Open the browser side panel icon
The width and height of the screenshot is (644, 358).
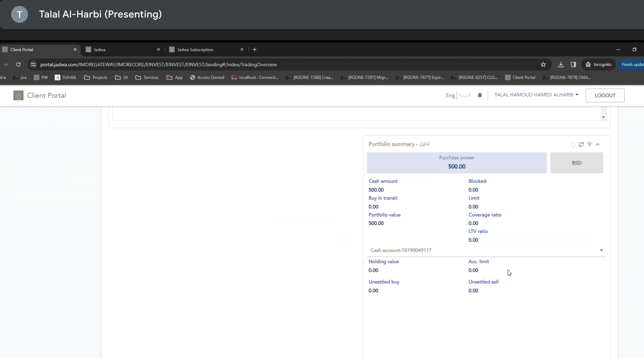[573, 64]
